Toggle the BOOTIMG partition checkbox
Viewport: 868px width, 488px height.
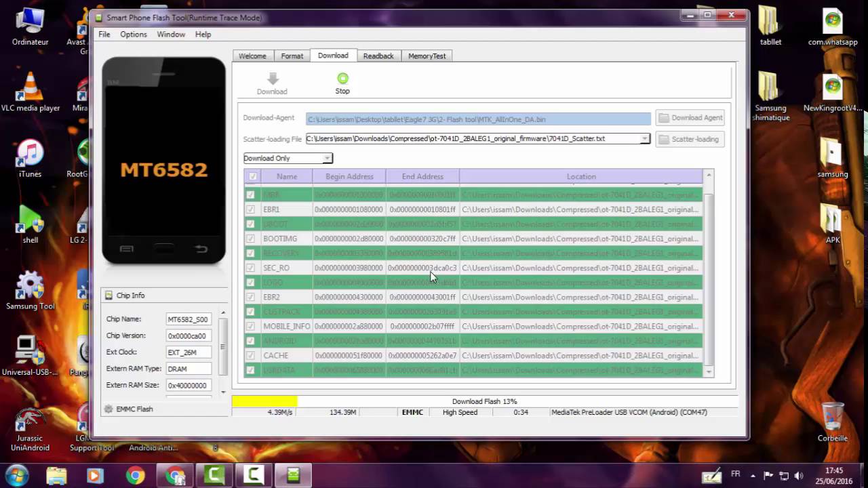tap(250, 239)
